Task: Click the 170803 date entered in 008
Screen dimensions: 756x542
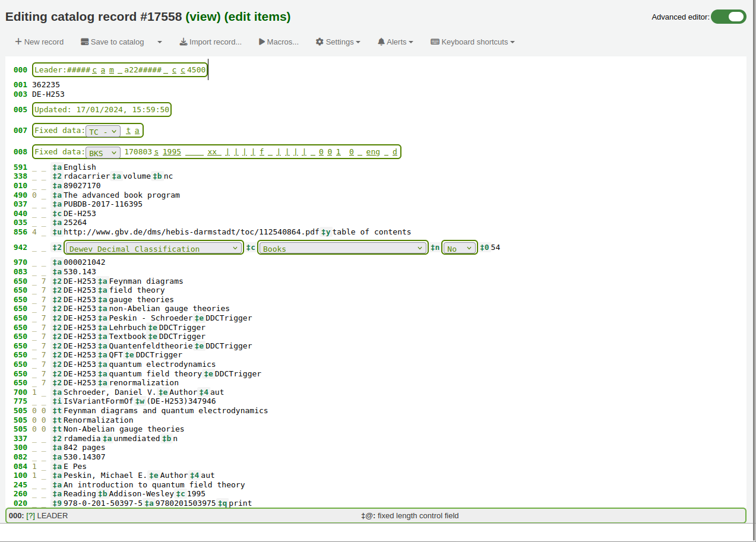Action: [138, 152]
